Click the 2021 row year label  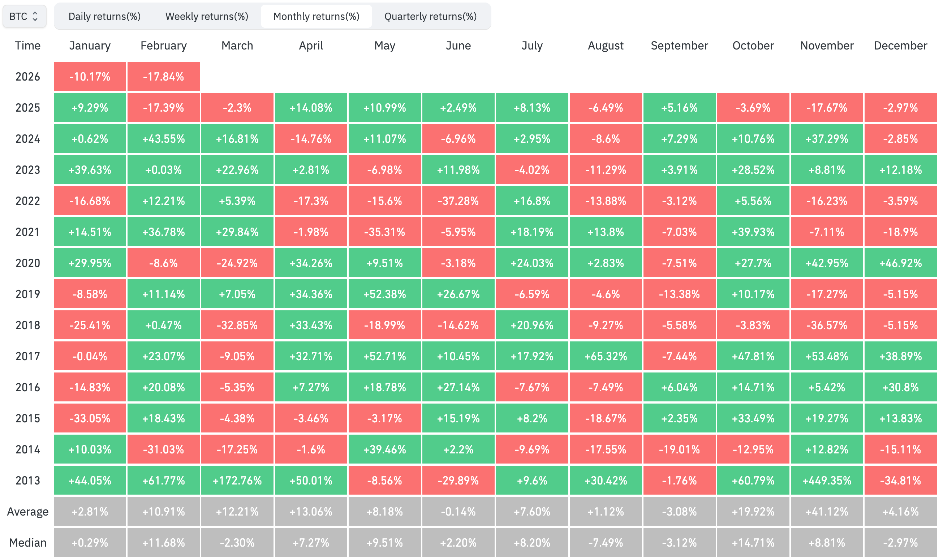[27, 232]
